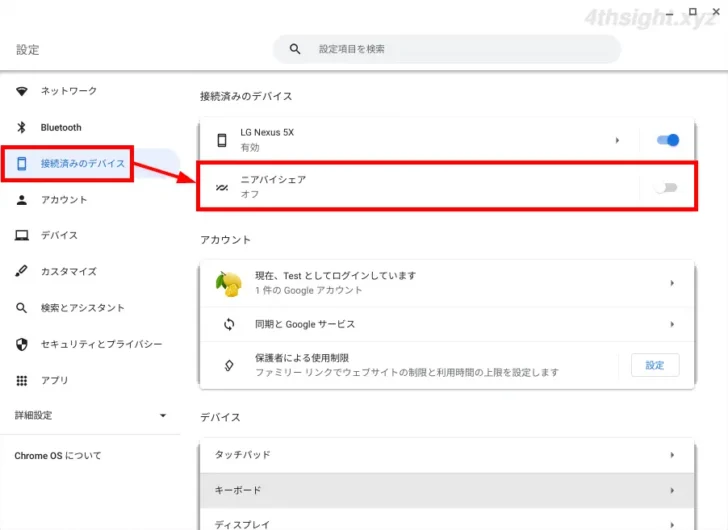
Task: Open arrow on タッチパッド row
Action: (x=672, y=455)
